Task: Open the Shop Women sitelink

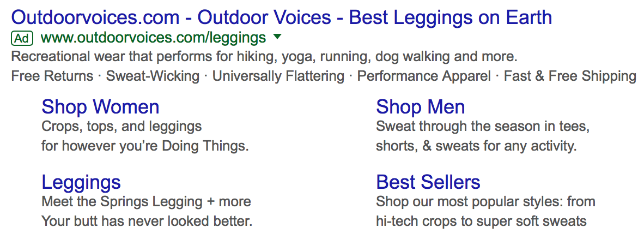Action: click(x=101, y=107)
